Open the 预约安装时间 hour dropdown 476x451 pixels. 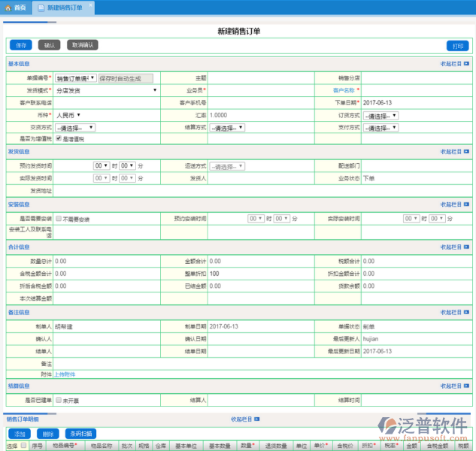pyautogui.click(x=256, y=219)
